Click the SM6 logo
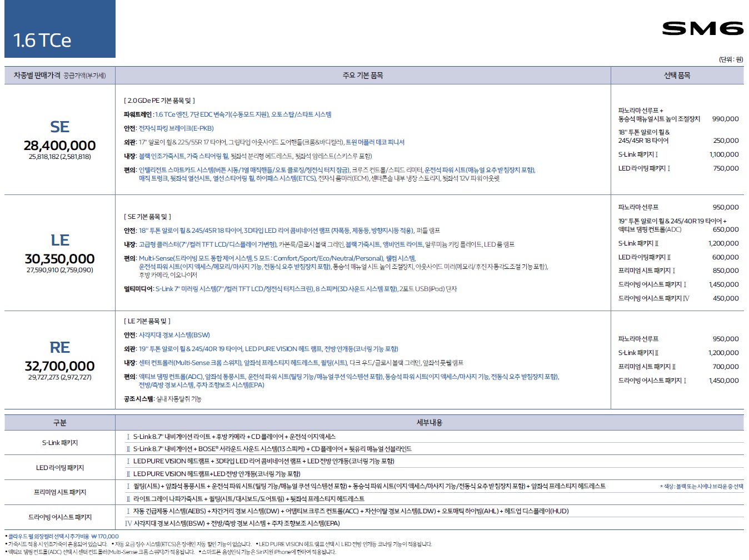This screenshot has height=560, width=749. 702,28
